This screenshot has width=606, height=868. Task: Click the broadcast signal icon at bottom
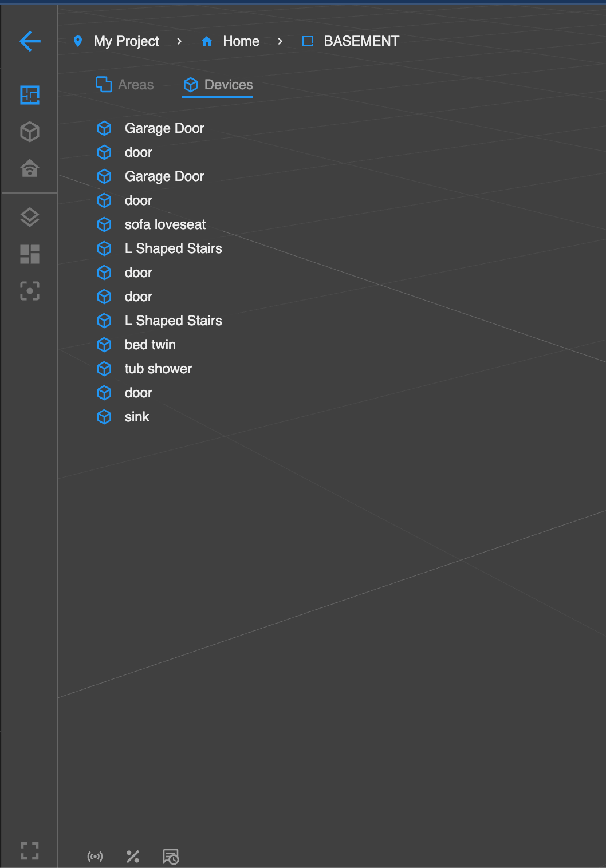pos(95,857)
